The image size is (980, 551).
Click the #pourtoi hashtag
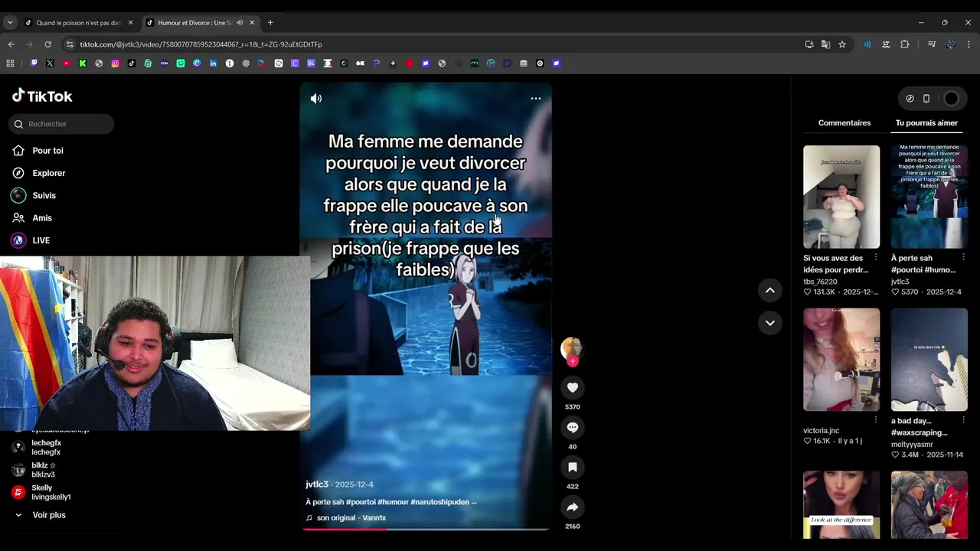point(361,502)
